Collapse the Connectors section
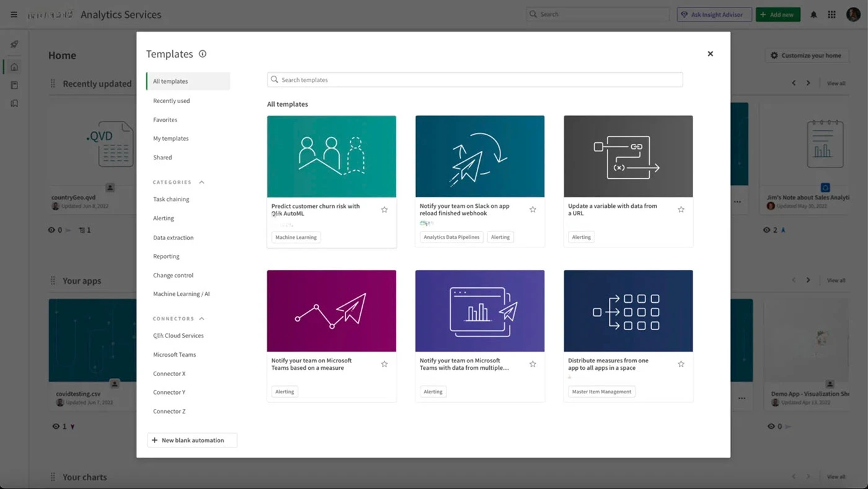868x489 pixels. 201,319
